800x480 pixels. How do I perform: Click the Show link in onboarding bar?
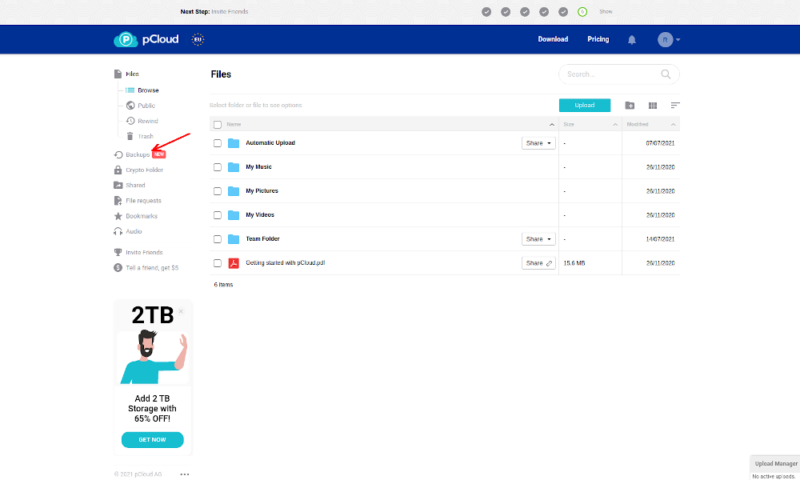tap(606, 12)
